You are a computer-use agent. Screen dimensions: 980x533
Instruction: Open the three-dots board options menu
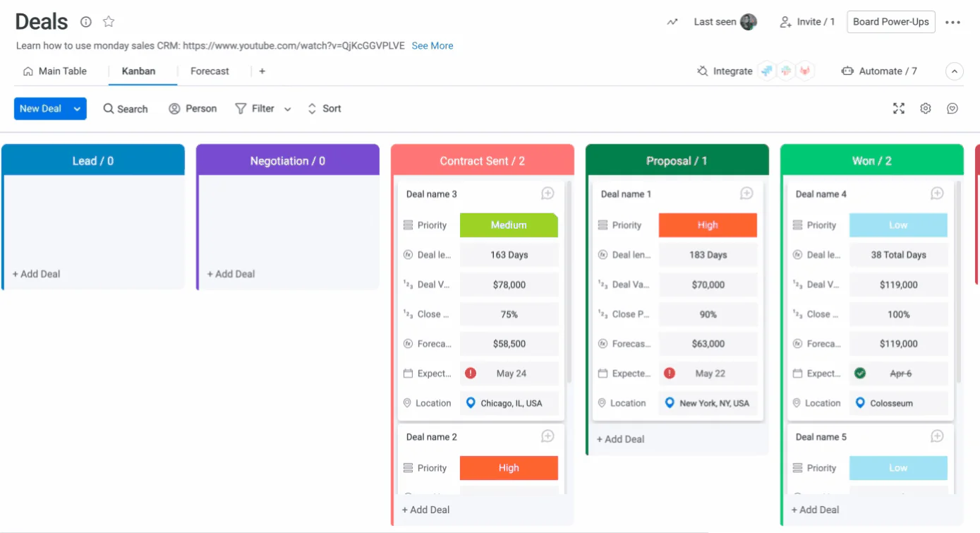953,22
